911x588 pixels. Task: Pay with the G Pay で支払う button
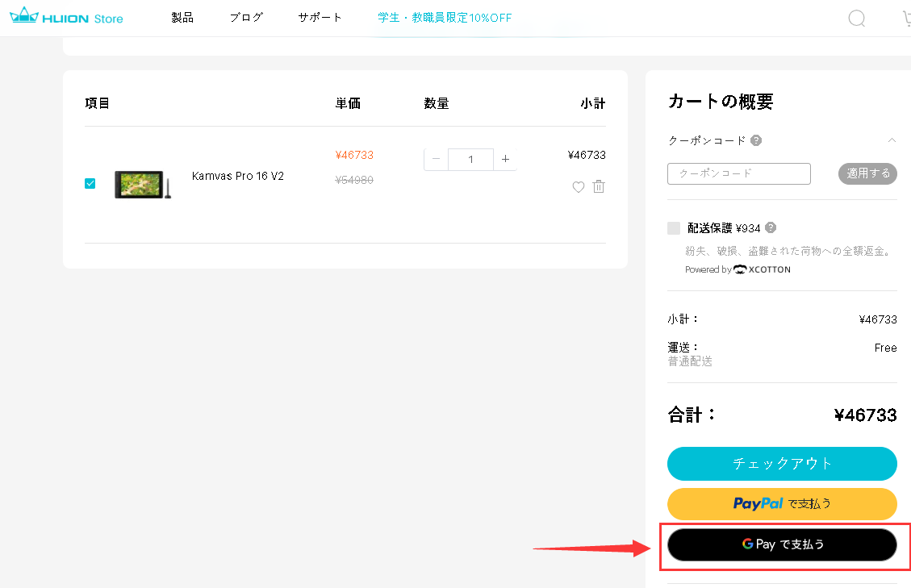click(x=782, y=544)
